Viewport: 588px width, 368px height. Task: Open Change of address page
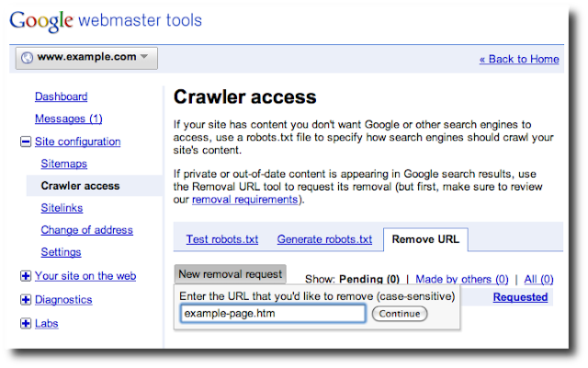pos(86,230)
